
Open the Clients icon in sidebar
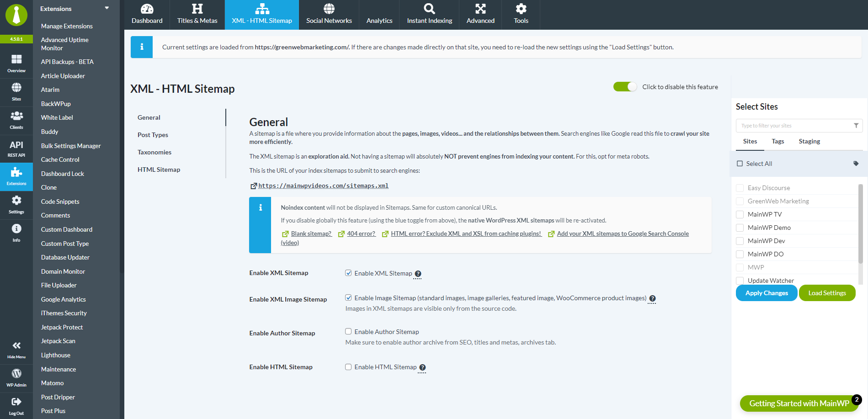[x=16, y=120]
